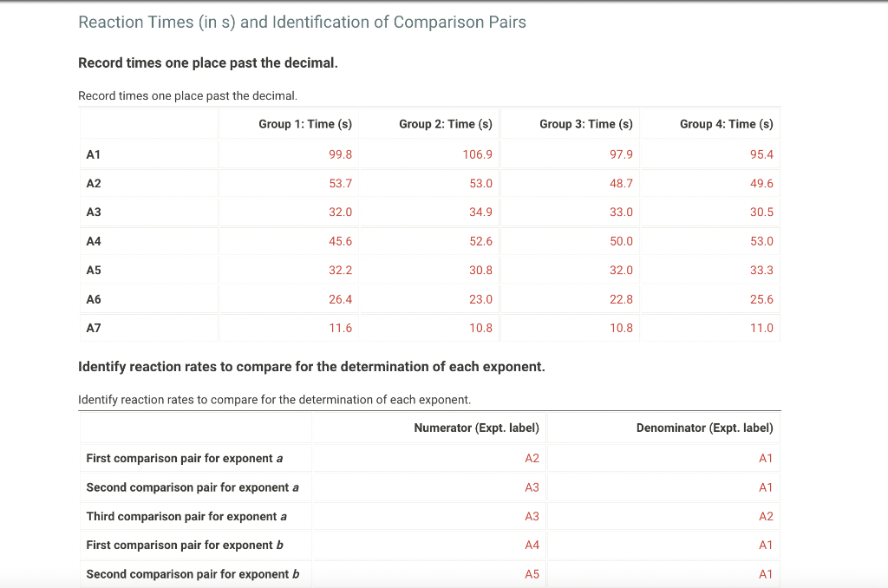This screenshot has width=888, height=588.
Task: Click the Group 3: Time (s) column header
Action: click(585, 124)
